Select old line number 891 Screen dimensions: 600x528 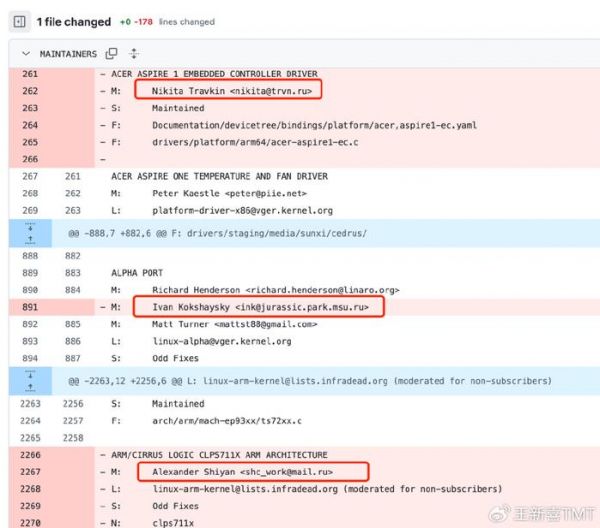(x=28, y=307)
